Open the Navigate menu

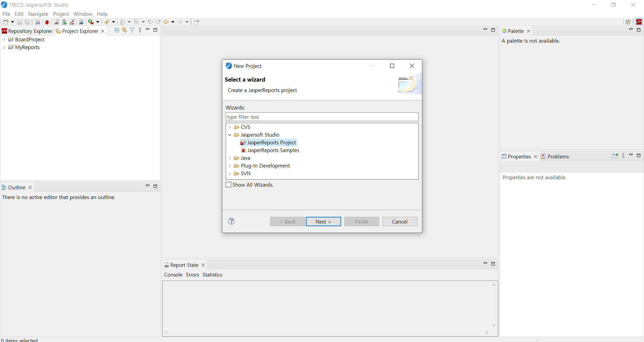[x=38, y=14]
